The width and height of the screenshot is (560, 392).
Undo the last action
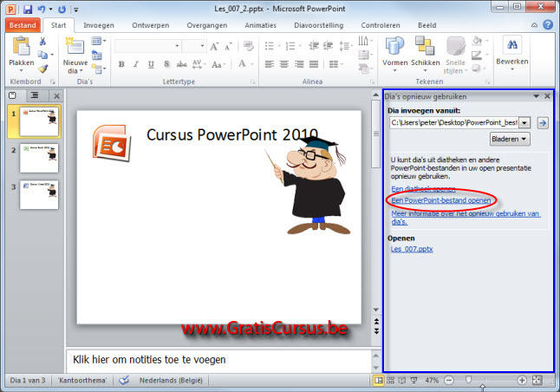coord(42,10)
